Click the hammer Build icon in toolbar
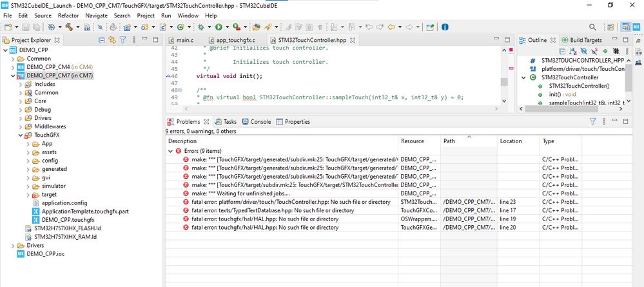The height and width of the screenshot is (287, 644). click(69, 27)
